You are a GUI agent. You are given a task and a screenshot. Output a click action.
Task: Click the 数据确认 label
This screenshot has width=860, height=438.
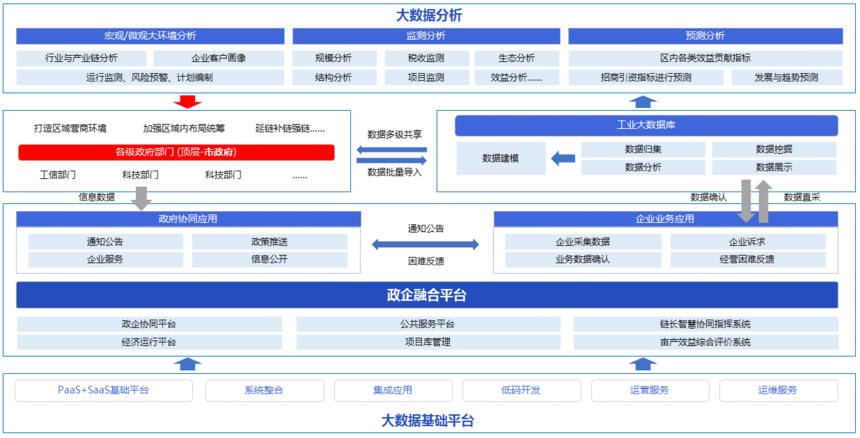pos(709,197)
